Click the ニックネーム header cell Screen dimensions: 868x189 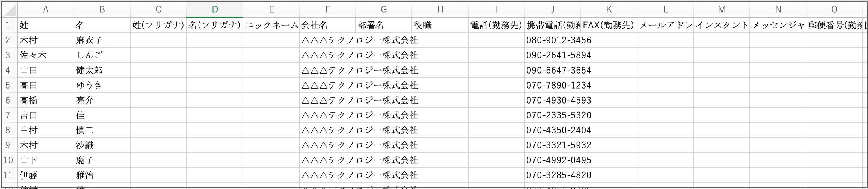(x=271, y=25)
